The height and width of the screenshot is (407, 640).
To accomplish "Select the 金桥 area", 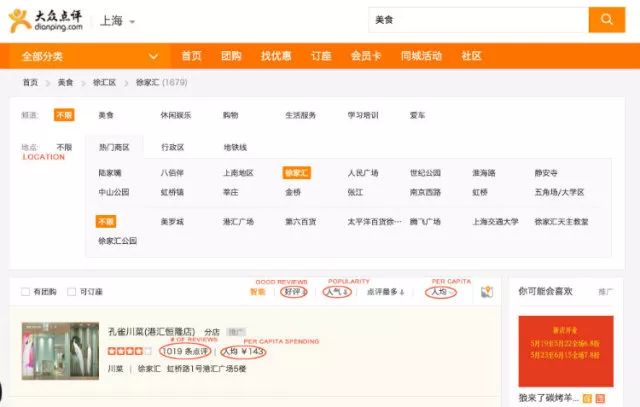I will coord(293,192).
